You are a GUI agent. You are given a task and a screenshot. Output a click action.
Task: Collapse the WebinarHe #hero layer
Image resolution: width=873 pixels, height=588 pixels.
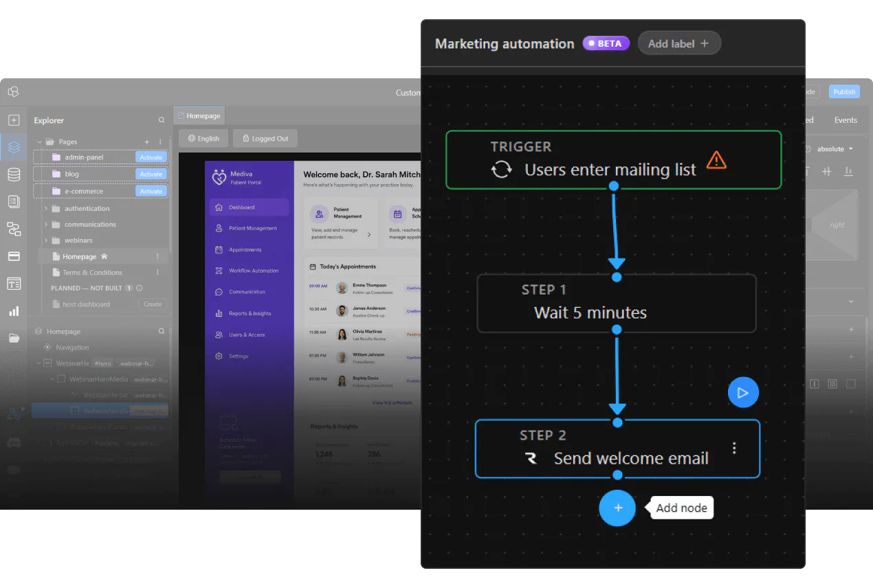pyautogui.click(x=37, y=363)
